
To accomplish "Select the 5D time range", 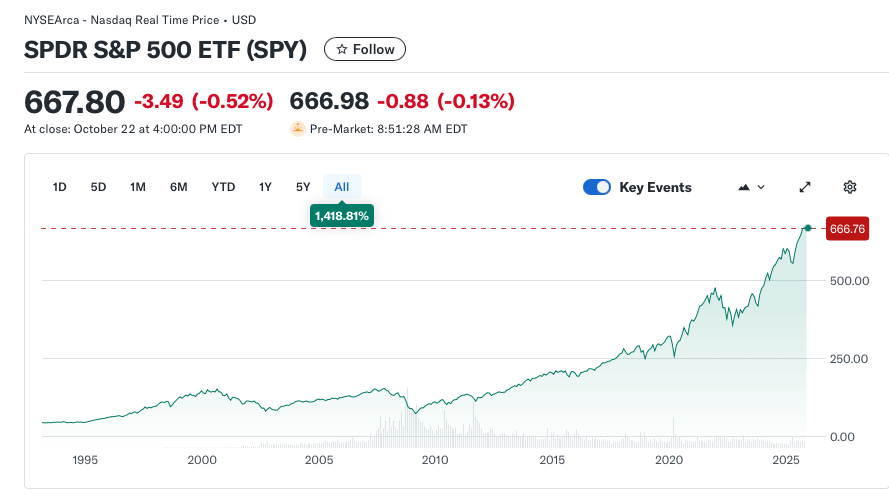I will [x=98, y=187].
